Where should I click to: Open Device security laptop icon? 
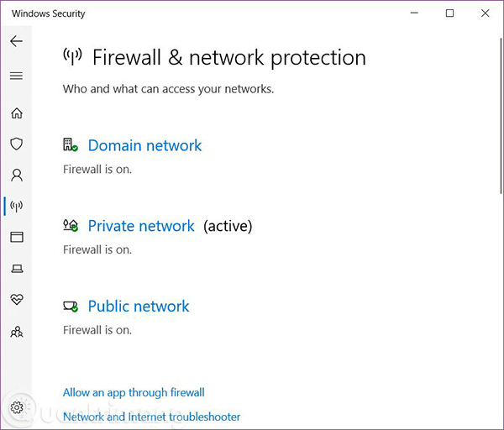tap(17, 269)
